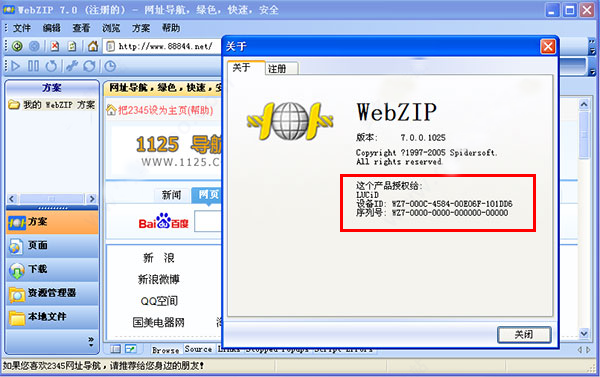Expand the address toolbar overflow chevron
Viewport: 600px width, 377px height.
(592, 47)
